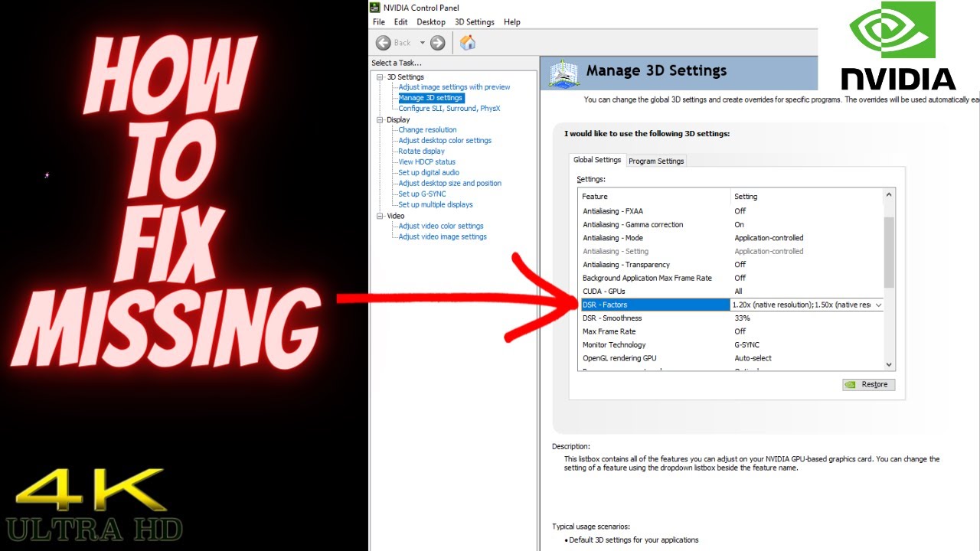
Task: Click the 33% smoothness value
Action: tap(742, 318)
